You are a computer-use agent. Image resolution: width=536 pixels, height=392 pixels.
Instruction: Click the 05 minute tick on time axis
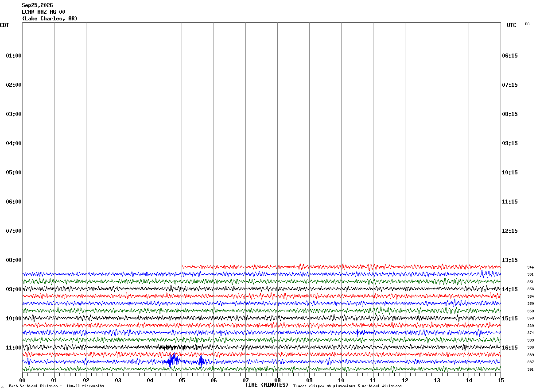tap(182, 380)
